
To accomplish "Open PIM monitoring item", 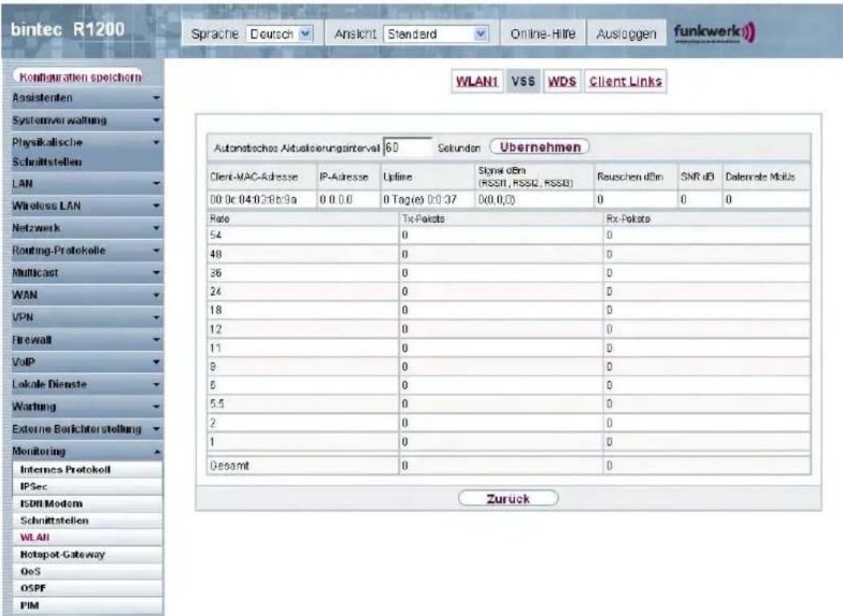I will pos(87,606).
